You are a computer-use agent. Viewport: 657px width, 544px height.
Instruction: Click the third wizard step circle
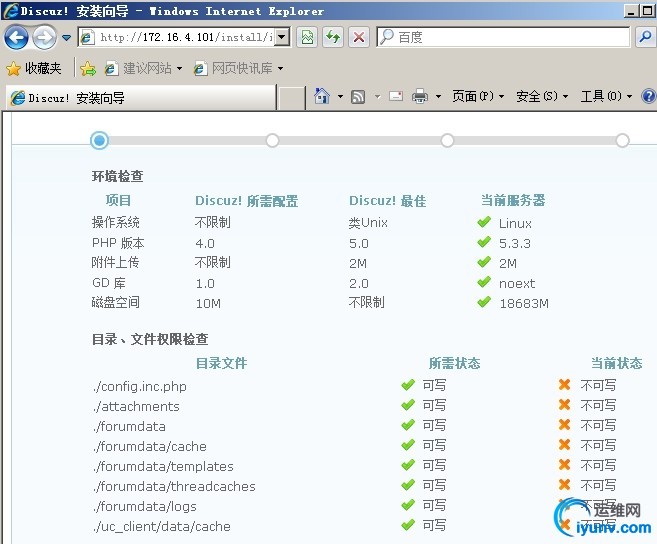(447, 140)
